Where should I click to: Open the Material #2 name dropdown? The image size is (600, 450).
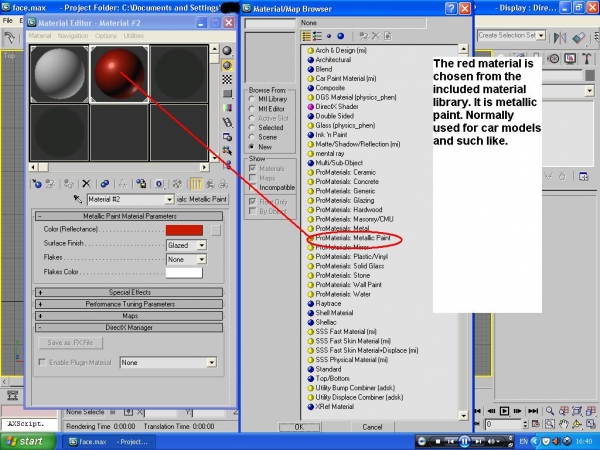pyautogui.click(x=169, y=199)
